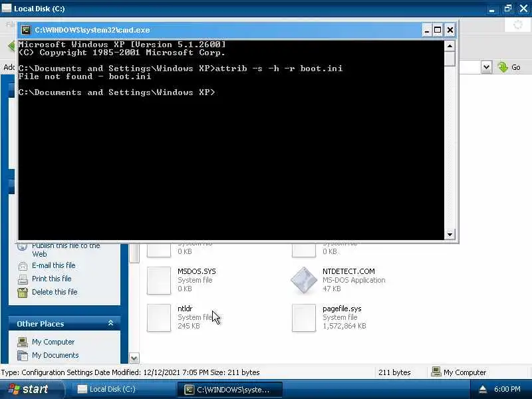The width and height of the screenshot is (532, 399).
Task: Select the NTDETECT.COM file name
Action: click(x=348, y=271)
